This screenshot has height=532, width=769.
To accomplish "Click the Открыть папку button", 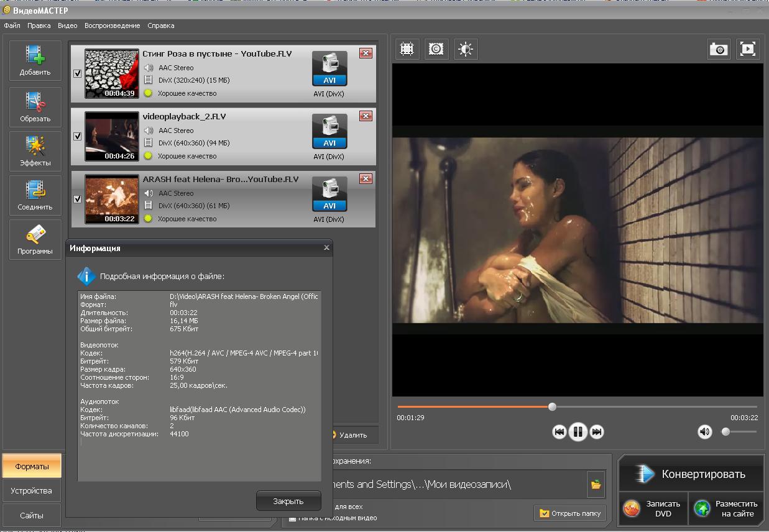I will click(x=571, y=513).
